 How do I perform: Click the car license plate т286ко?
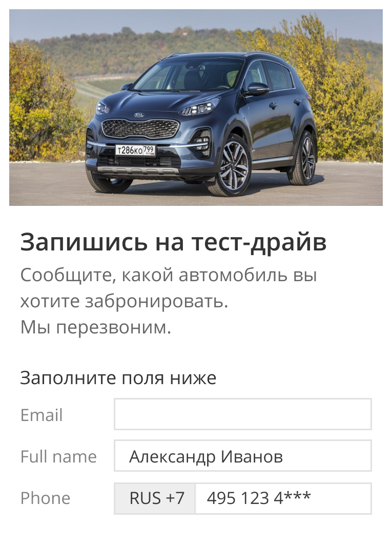tap(135, 151)
